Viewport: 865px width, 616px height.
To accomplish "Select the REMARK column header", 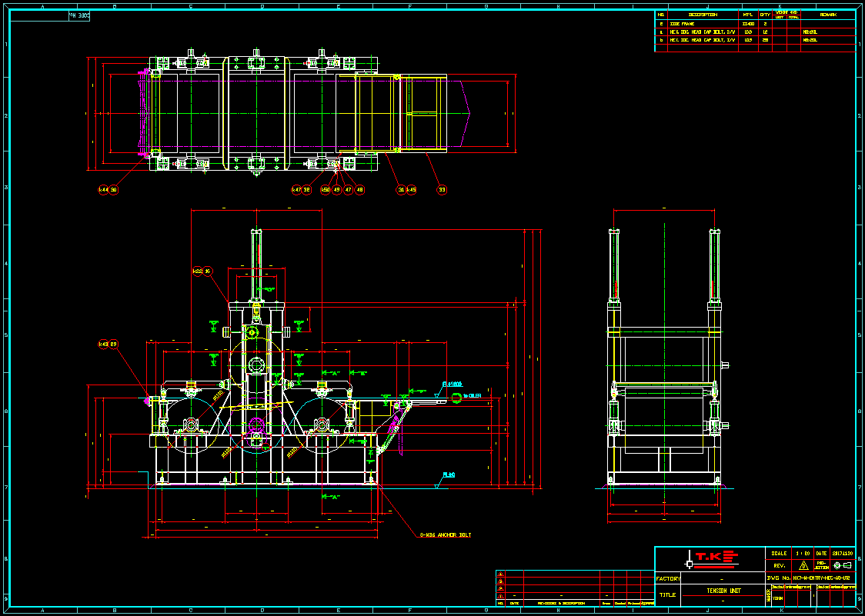I will pos(828,14).
